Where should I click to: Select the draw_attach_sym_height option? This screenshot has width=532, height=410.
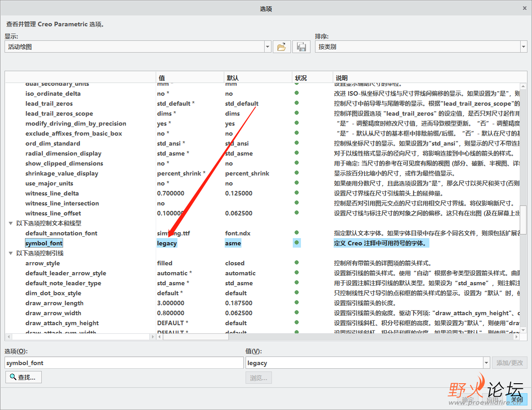pyautogui.click(x=62, y=323)
